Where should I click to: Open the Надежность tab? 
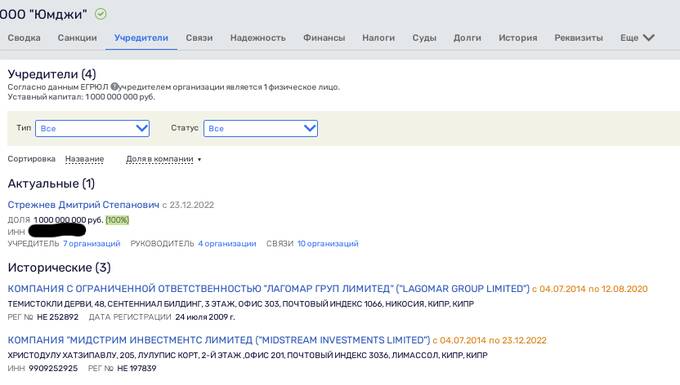[x=258, y=38]
